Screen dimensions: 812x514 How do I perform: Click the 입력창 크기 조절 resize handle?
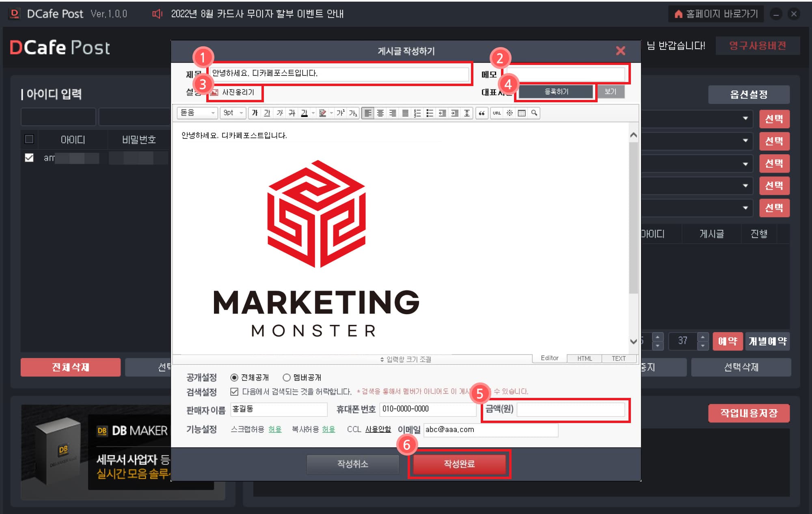click(406, 359)
